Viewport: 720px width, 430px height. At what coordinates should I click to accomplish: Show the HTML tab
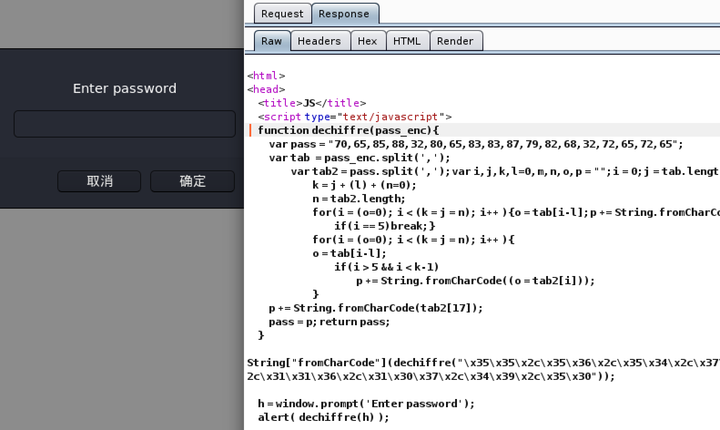coord(407,41)
